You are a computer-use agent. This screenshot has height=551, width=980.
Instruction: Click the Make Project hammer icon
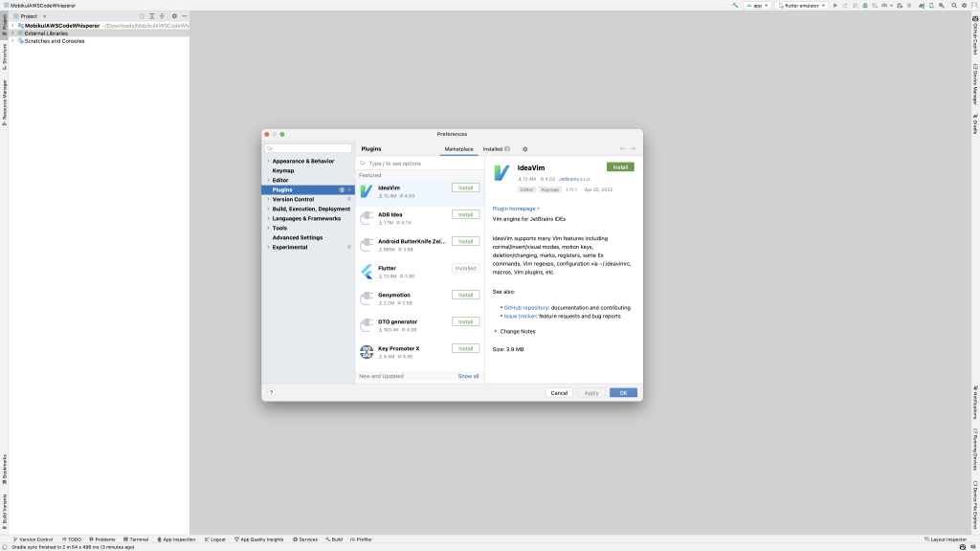pyautogui.click(x=735, y=6)
